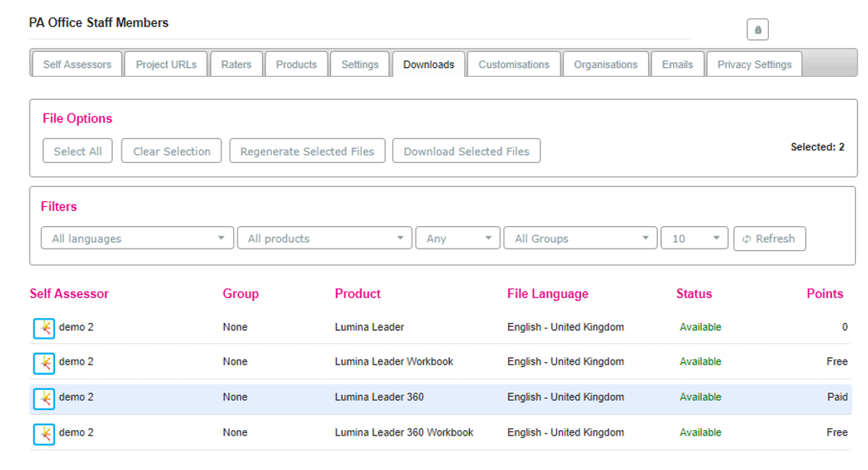This screenshot has height=470, width=868.
Task: Click 'Available' status in Lumina Leader 360 row
Action: 700,397
